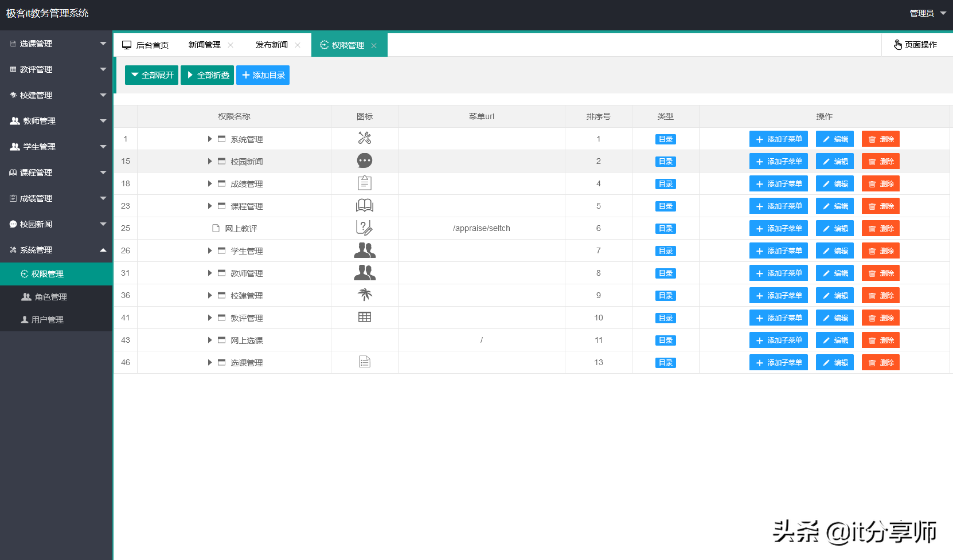953x560 pixels.
Task: Click the 目录 type badge for 网上教评
Action: pyautogui.click(x=665, y=228)
